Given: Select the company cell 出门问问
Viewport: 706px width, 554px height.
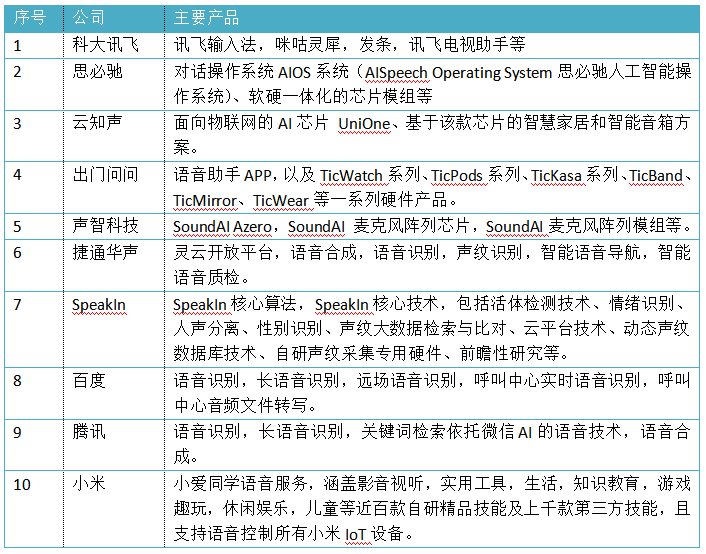Looking at the screenshot, I should click(114, 187).
